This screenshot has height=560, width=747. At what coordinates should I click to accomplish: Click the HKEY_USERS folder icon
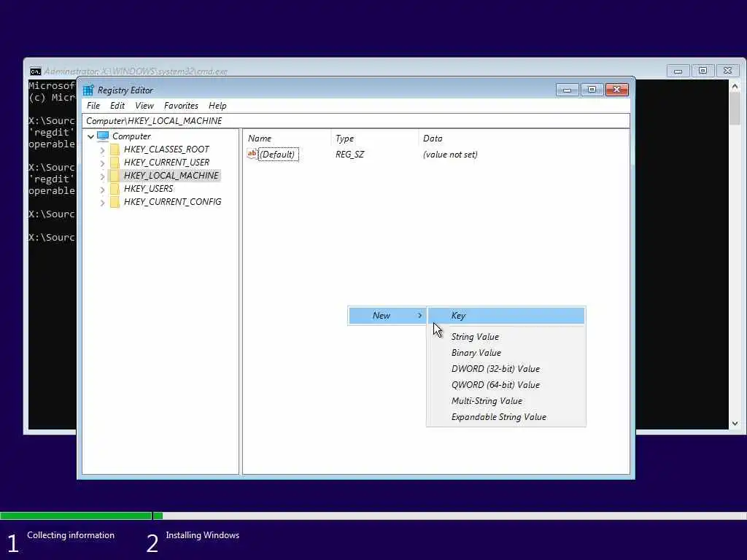click(x=115, y=189)
